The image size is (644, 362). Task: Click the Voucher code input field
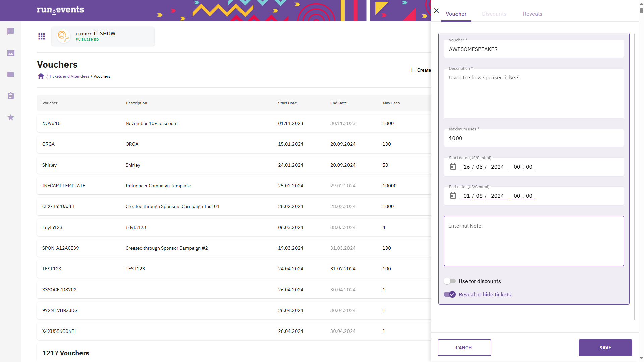(x=534, y=49)
